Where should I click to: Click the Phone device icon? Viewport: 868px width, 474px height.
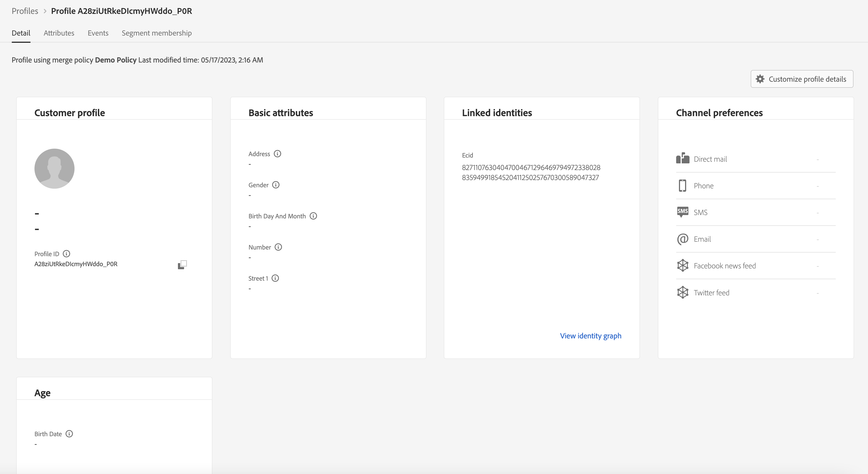[682, 186]
